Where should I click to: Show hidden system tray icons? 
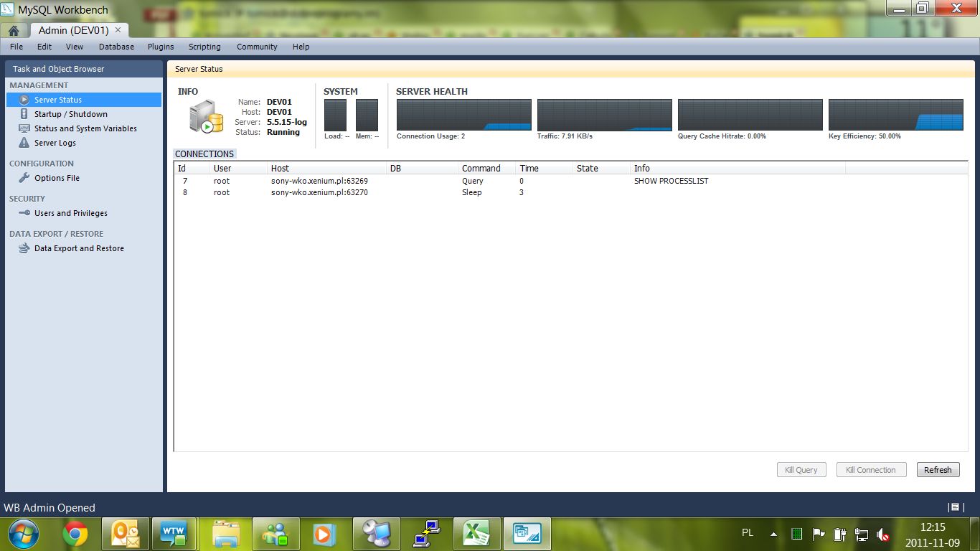point(773,534)
